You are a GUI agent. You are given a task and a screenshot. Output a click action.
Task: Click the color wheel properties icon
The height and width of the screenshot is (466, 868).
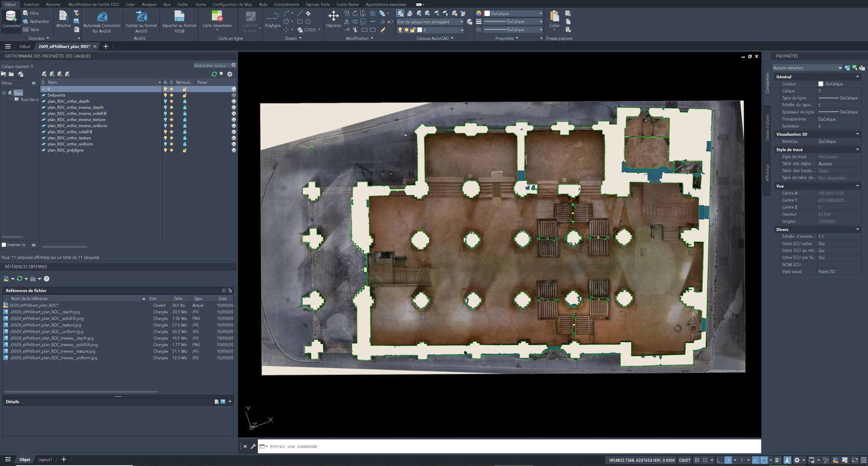coord(479,14)
